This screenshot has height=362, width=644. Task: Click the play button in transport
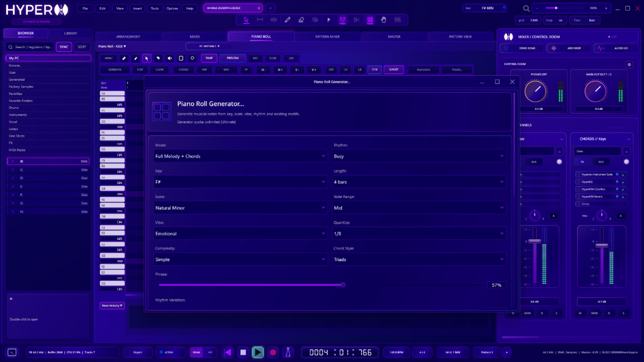tap(258, 352)
